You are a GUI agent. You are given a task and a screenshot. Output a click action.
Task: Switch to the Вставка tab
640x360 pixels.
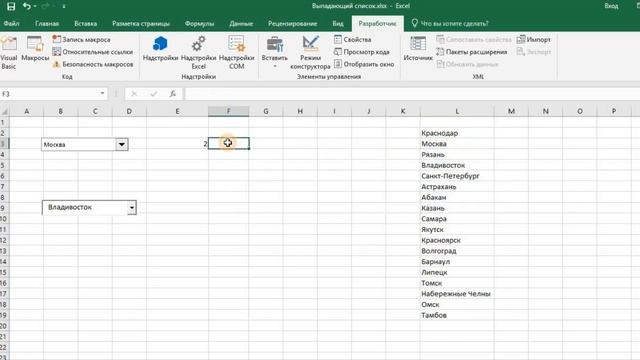pos(86,24)
